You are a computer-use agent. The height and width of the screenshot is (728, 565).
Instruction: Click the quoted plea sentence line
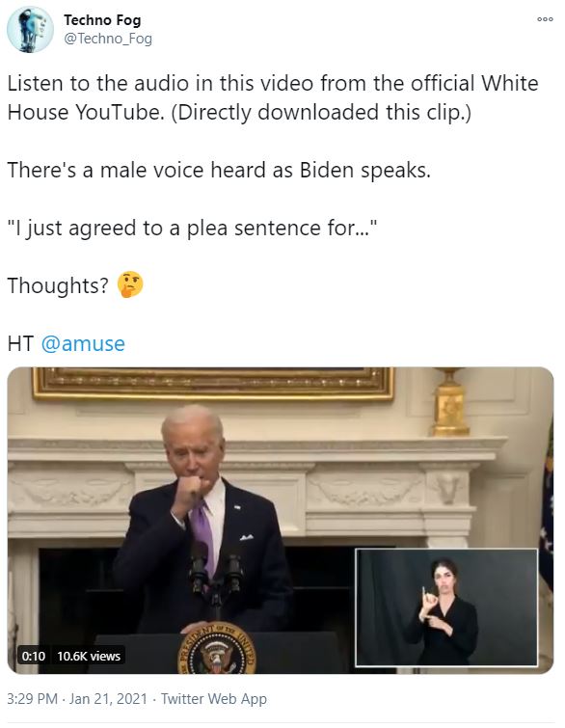[x=192, y=228]
